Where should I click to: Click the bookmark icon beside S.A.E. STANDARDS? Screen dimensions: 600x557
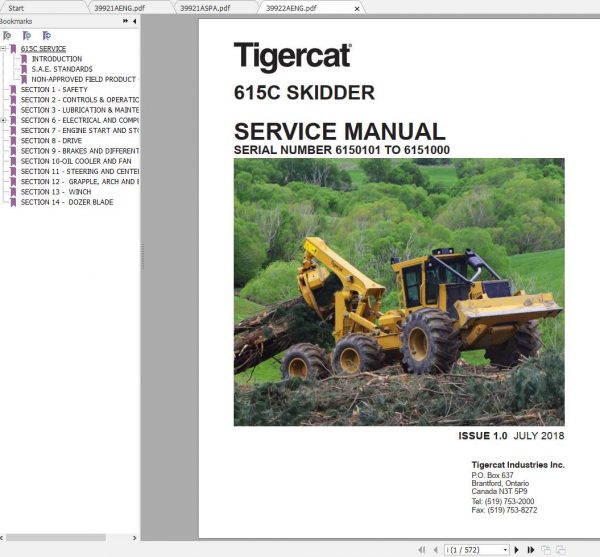point(24,70)
